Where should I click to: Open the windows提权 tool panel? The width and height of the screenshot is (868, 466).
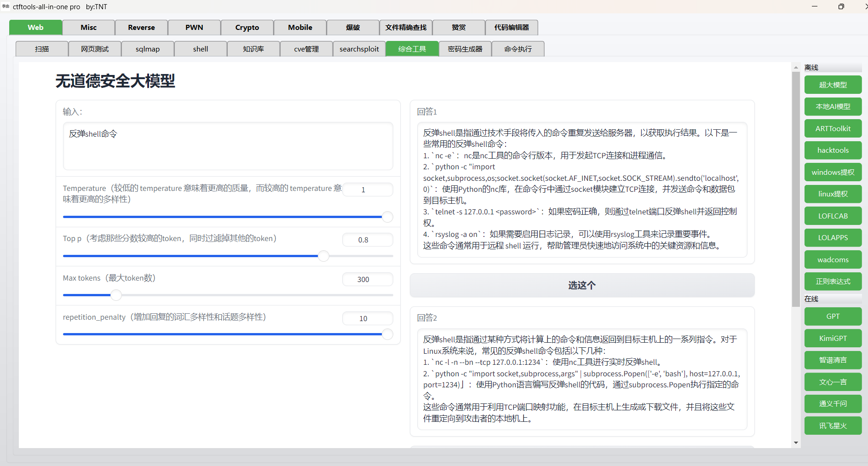[833, 172]
